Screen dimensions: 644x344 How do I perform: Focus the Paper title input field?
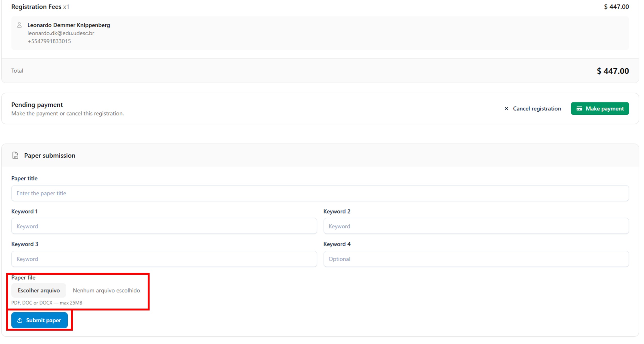[320, 193]
